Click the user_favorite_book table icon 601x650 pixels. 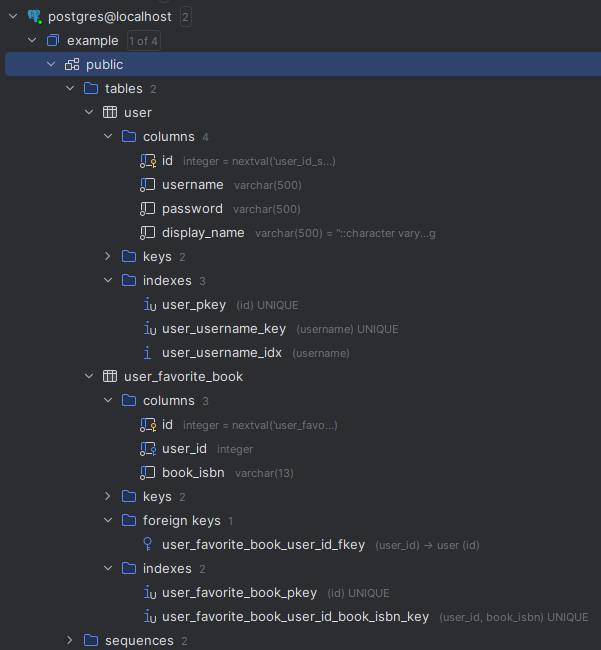(110, 377)
